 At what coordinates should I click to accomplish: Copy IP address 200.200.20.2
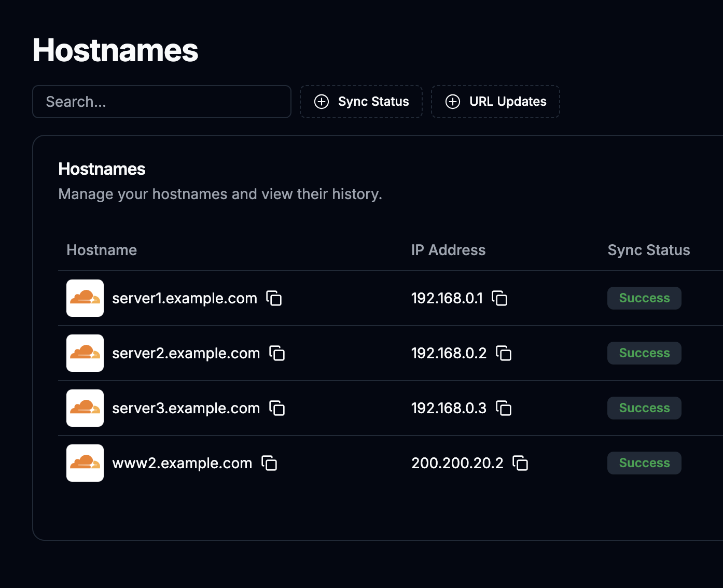(x=520, y=463)
